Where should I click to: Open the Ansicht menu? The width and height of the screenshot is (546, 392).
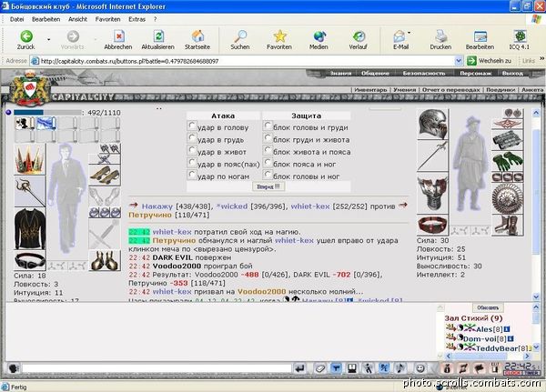[x=77, y=19]
